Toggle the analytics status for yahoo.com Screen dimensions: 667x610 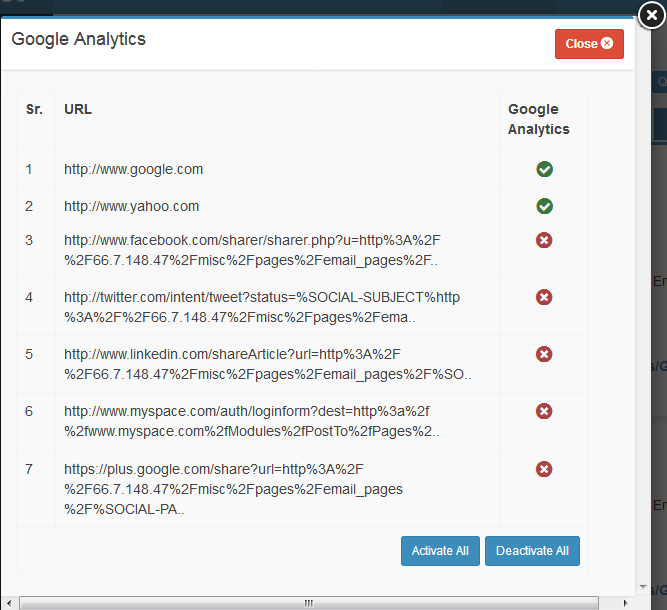tap(544, 206)
